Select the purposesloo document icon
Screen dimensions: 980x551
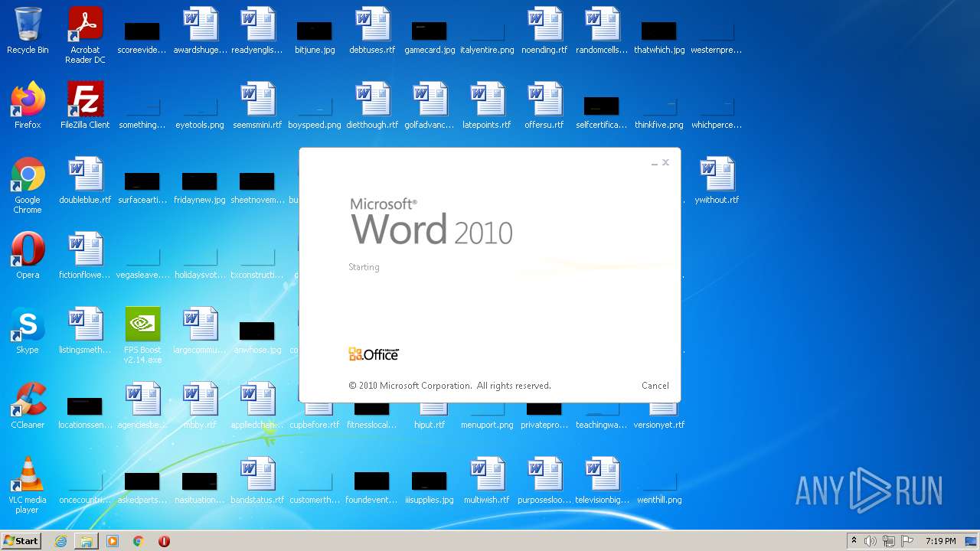(x=544, y=481)
